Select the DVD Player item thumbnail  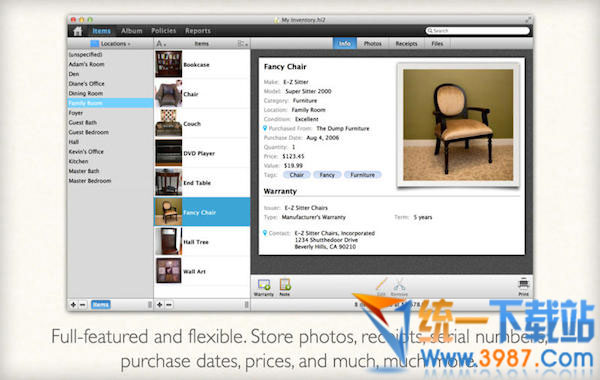click(169, 153)
